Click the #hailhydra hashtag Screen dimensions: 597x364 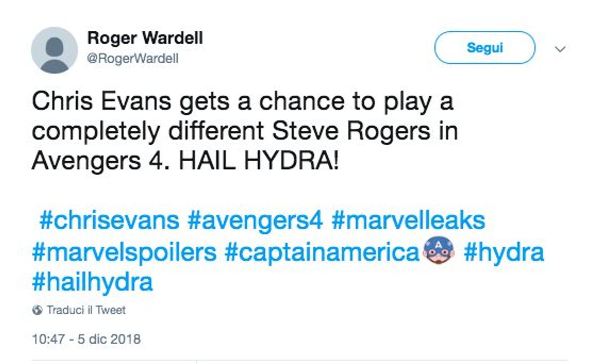point(92,283)
